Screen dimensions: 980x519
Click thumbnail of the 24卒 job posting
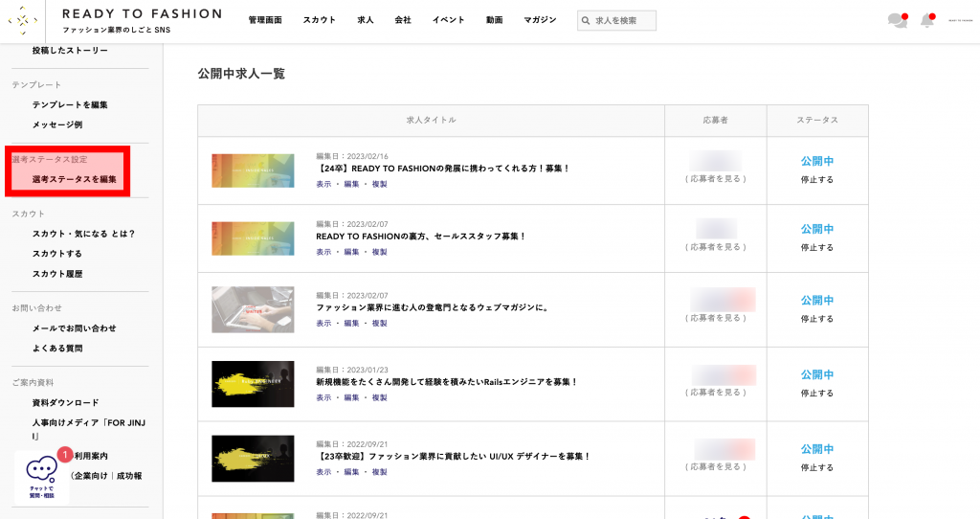[253, 170]
